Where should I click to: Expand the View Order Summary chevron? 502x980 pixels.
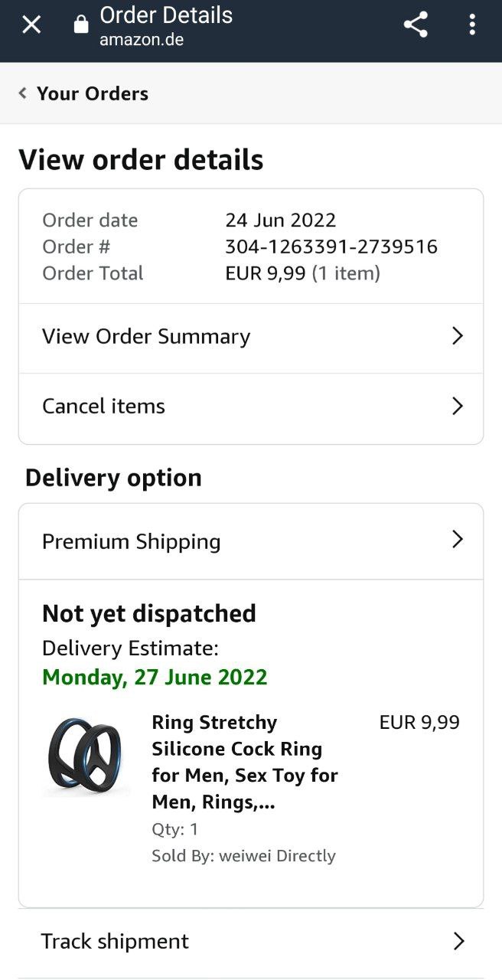click(x=458, y=336)
